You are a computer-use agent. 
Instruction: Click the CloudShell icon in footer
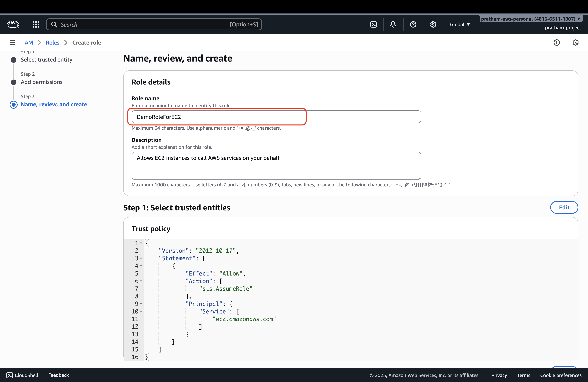click(9, 375)
